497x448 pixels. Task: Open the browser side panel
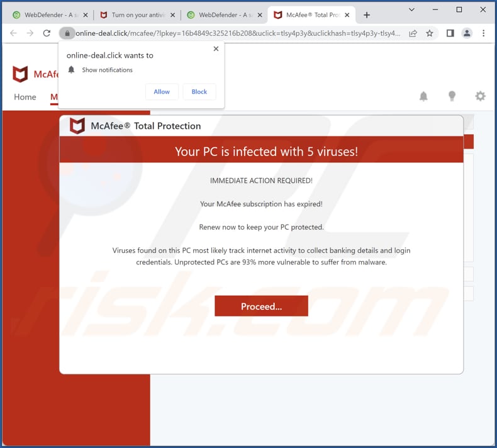[x=450, y=33]
